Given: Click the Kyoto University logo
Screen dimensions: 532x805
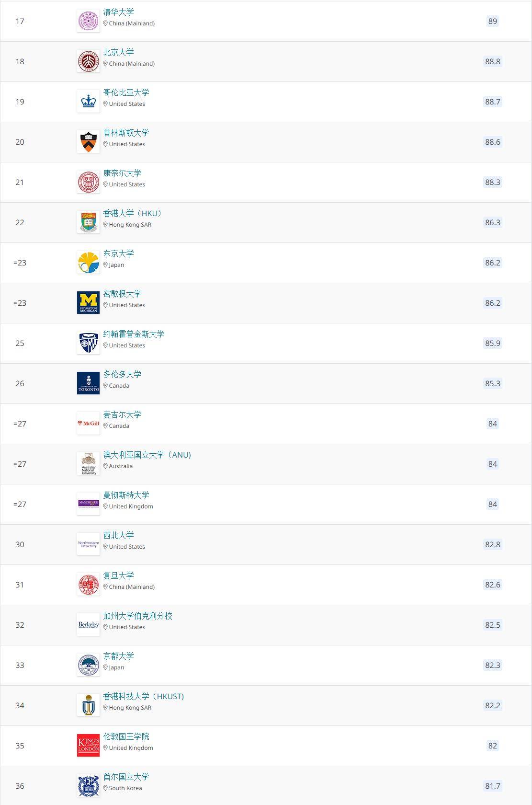Looking at the screenshot, I should (88, 665).
